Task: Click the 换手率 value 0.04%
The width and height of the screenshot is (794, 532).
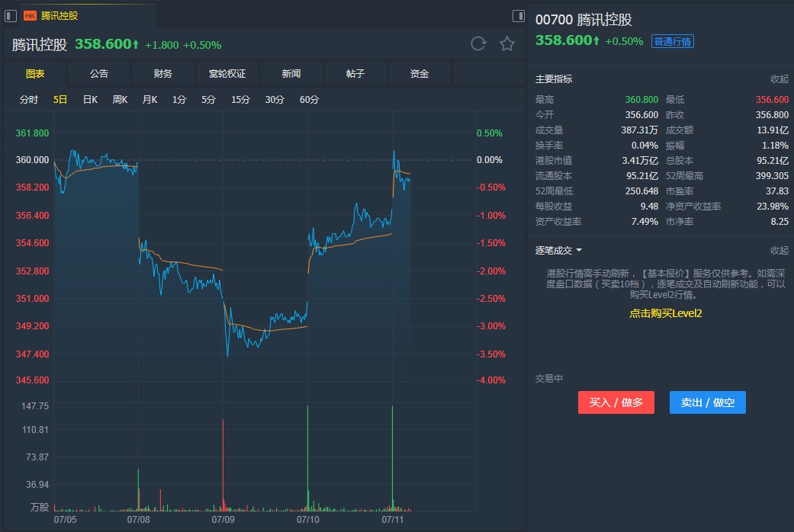Action: [x=645, y=146]
